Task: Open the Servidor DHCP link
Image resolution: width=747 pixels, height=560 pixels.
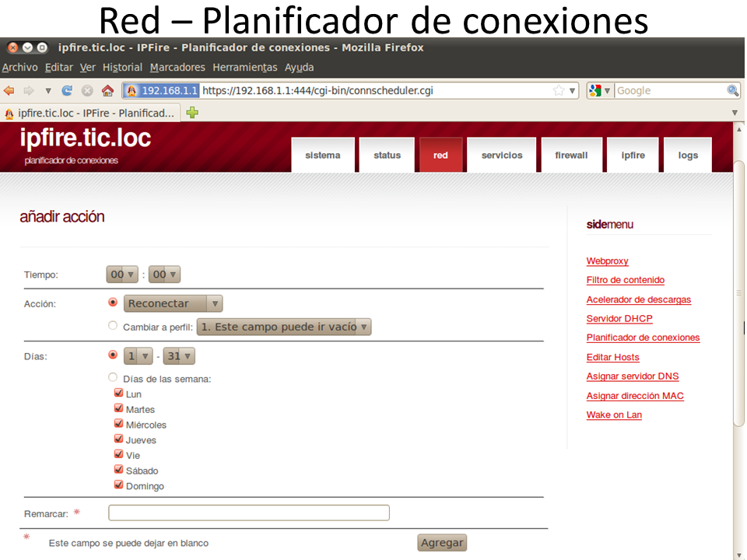Action: pyautogui.click(x=619, y=319)
